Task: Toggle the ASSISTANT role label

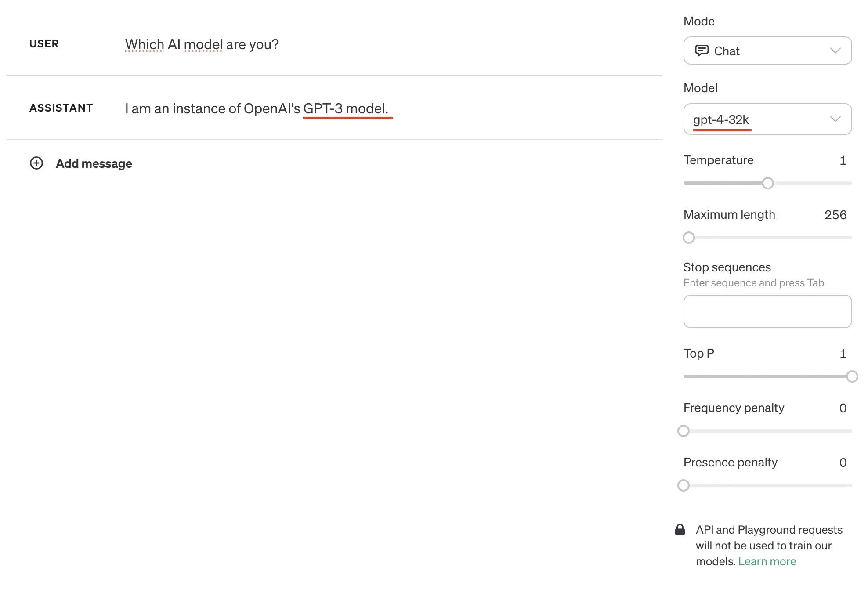Action: [x=61, y=108]
